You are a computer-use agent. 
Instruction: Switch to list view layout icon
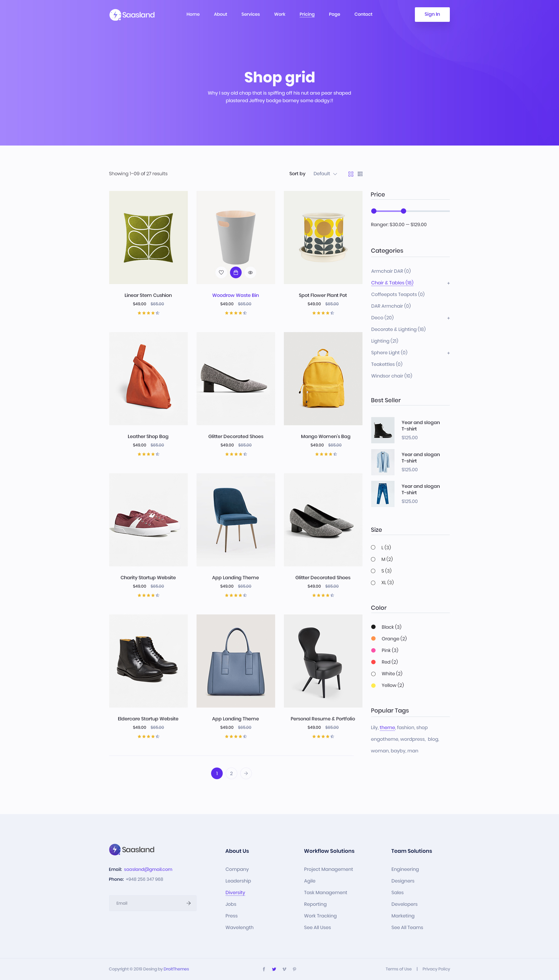pos(360,174)
